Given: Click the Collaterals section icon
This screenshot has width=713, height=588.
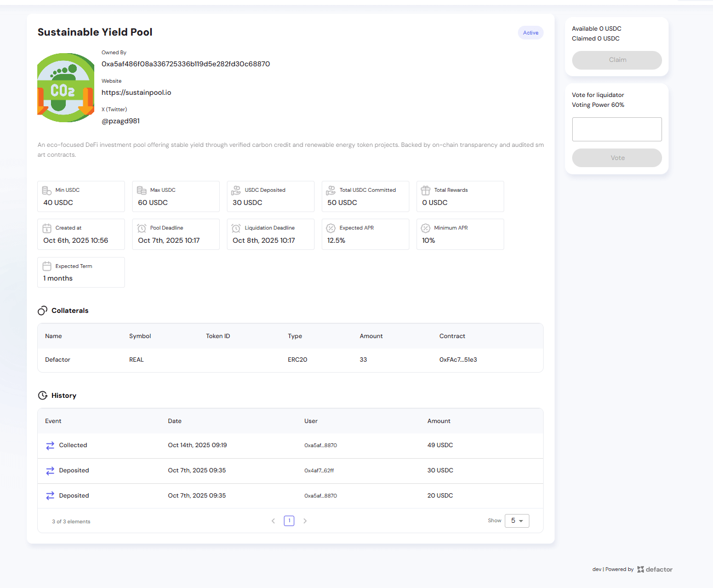Looking at the screenshot, I should click(x=43, y=311).
